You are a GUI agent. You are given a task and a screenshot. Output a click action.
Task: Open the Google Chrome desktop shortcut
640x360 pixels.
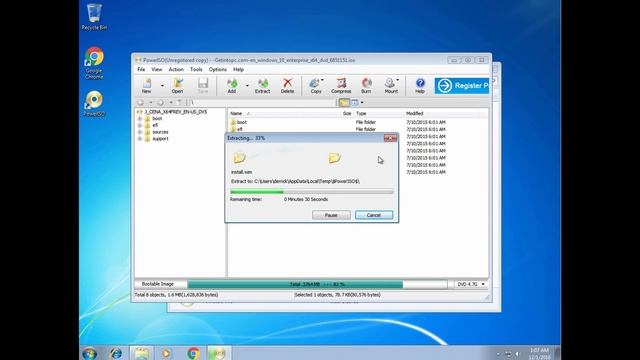pos(94,63)
